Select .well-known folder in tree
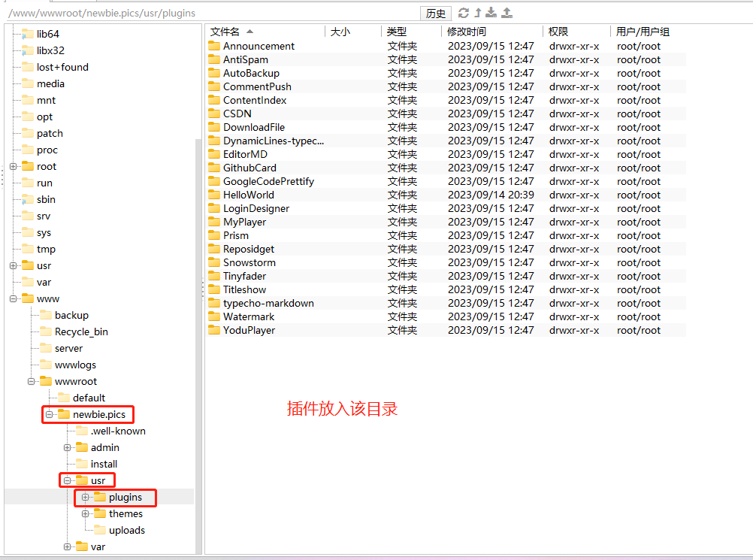The width and height of the screenshot is (753, 560). (118, 431)
